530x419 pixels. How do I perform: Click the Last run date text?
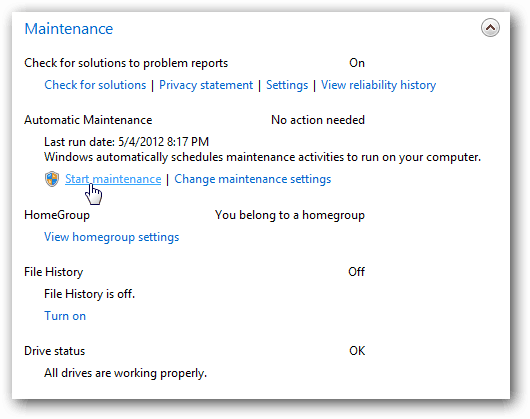pyautogui.click(x=126, y=142)
